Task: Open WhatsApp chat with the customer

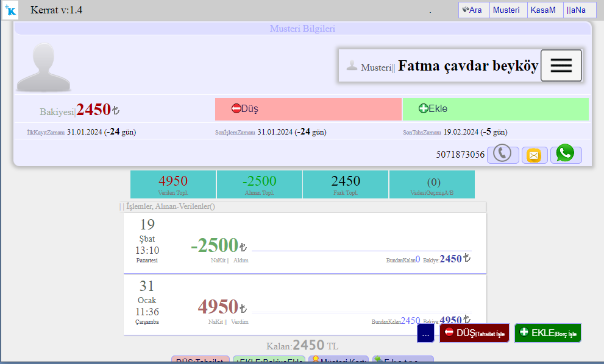Action: click(566, 154)
